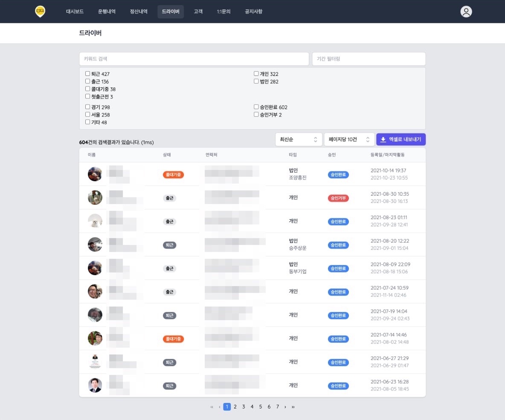505x420 pixels.
Task: Expand the 페이지당 10건 dropdown
Action: point(349,139)
